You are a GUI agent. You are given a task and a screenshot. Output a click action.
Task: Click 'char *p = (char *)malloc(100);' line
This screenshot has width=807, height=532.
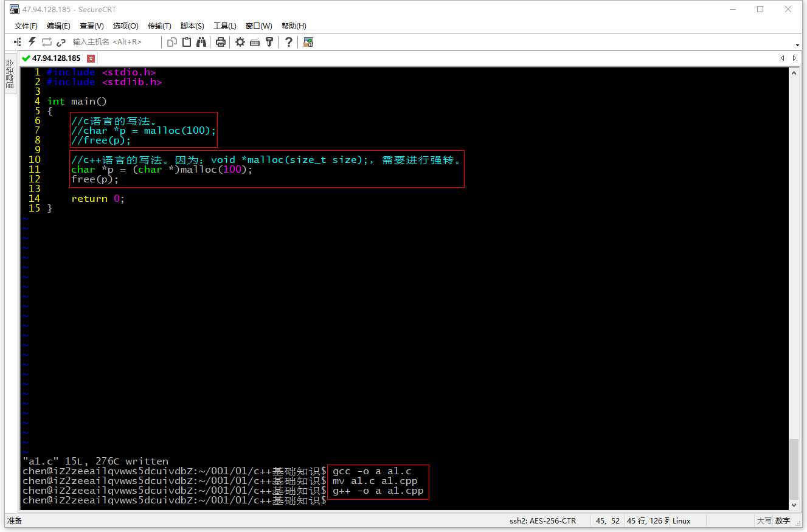(x=162, y=170)
